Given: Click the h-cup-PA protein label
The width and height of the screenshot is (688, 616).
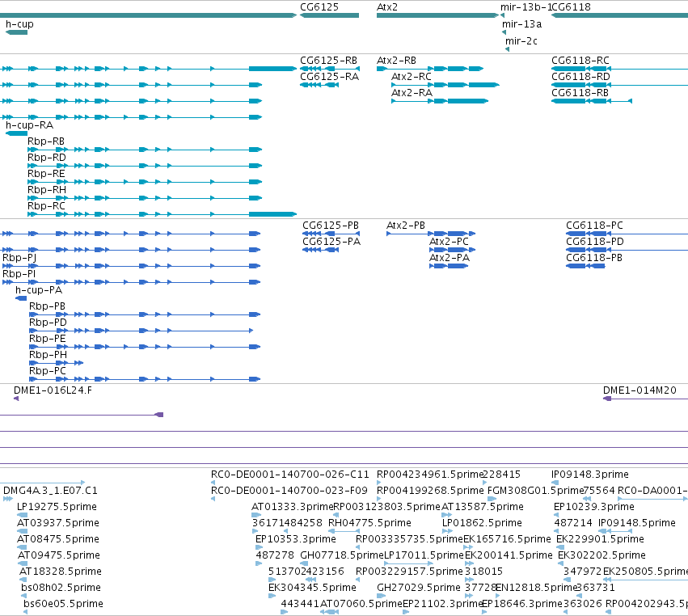Looking at the screenshot, I should [39, 290].
